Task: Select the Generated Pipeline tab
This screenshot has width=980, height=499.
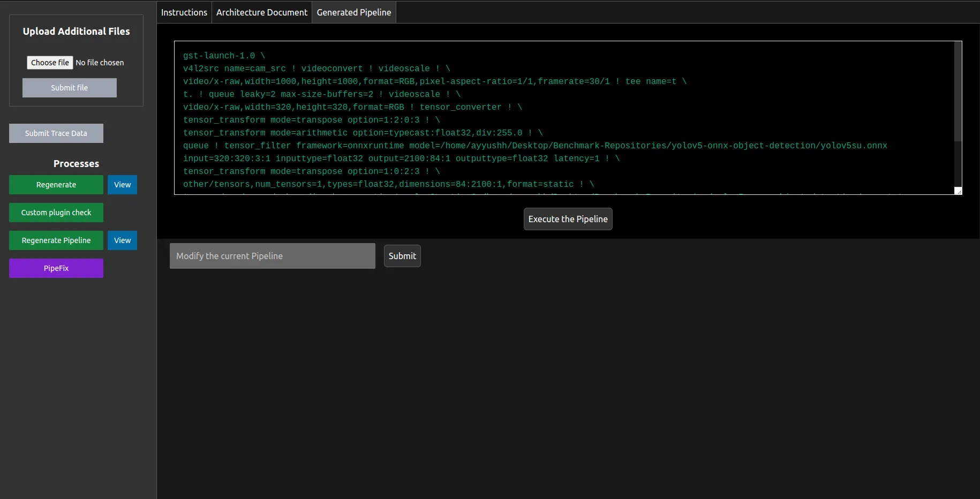Action: [x=354, y=12]
